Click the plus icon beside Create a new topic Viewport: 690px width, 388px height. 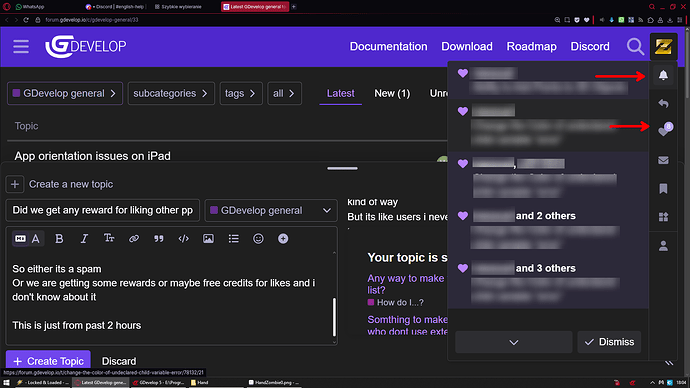(15, 184)
